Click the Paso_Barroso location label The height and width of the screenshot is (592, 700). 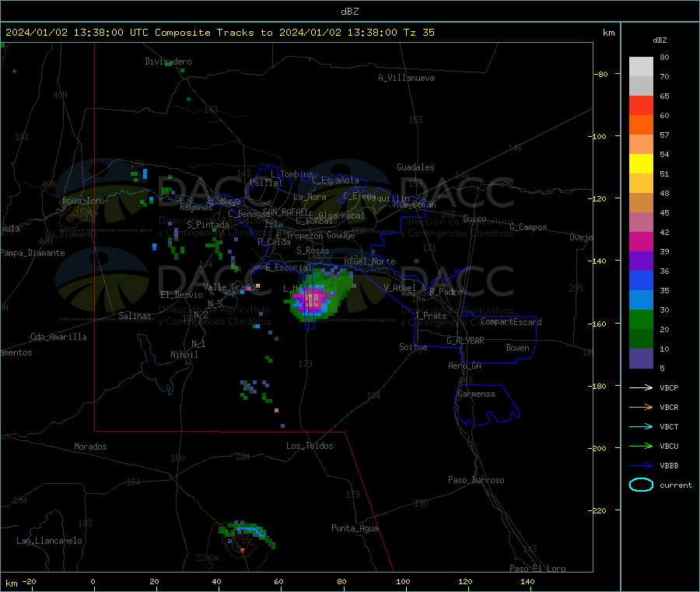tap(476, 480)
